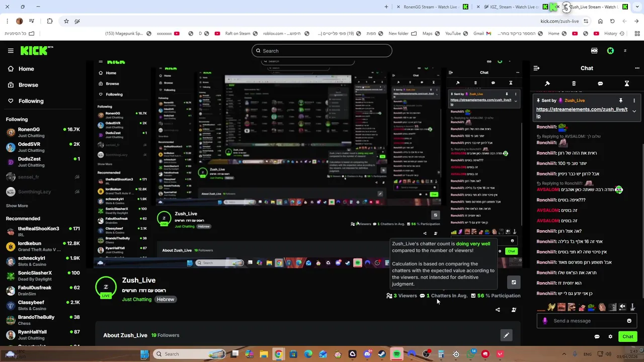644x362 pixels.
Task: Click the Hebrew language tag
Action: pos(165,299)
